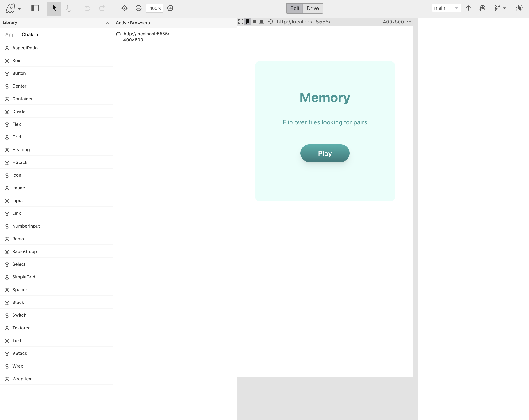Viewport: 529px width, 420px height.
Task: Switch to Drive mode
Action: (313, 8)
